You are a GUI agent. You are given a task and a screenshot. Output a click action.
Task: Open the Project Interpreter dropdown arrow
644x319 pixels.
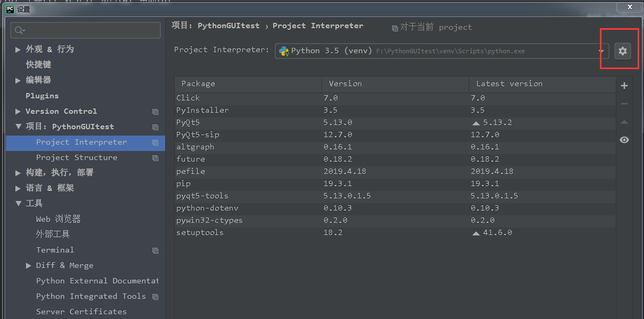click(x=601, y=51)
